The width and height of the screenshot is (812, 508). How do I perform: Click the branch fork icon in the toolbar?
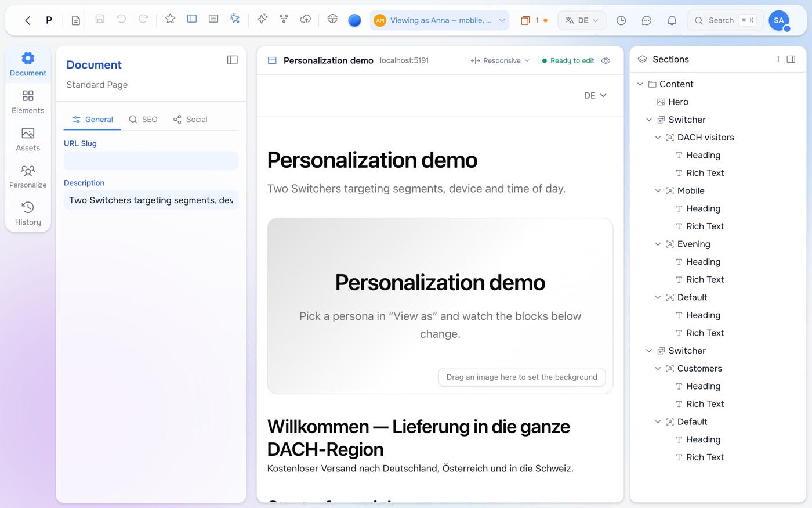(x=284, y=19)
